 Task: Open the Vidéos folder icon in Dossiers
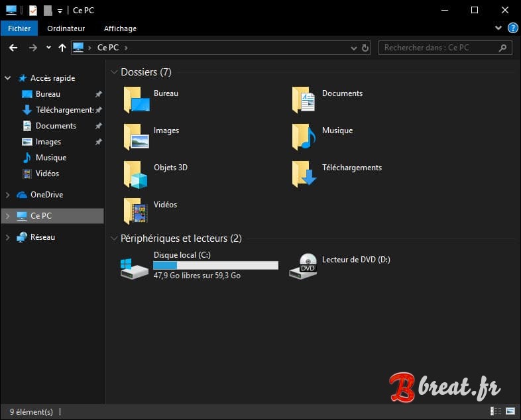136,211
